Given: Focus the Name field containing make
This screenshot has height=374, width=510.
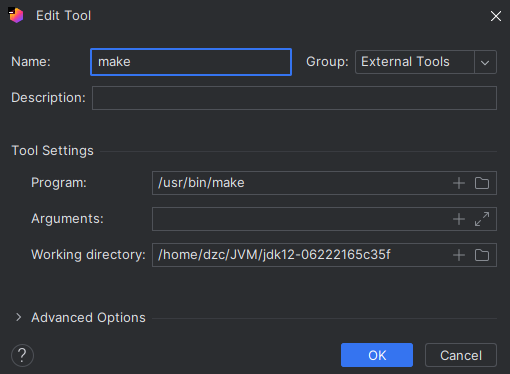Looking at the screenshot, I should click(x=191, y=62).
